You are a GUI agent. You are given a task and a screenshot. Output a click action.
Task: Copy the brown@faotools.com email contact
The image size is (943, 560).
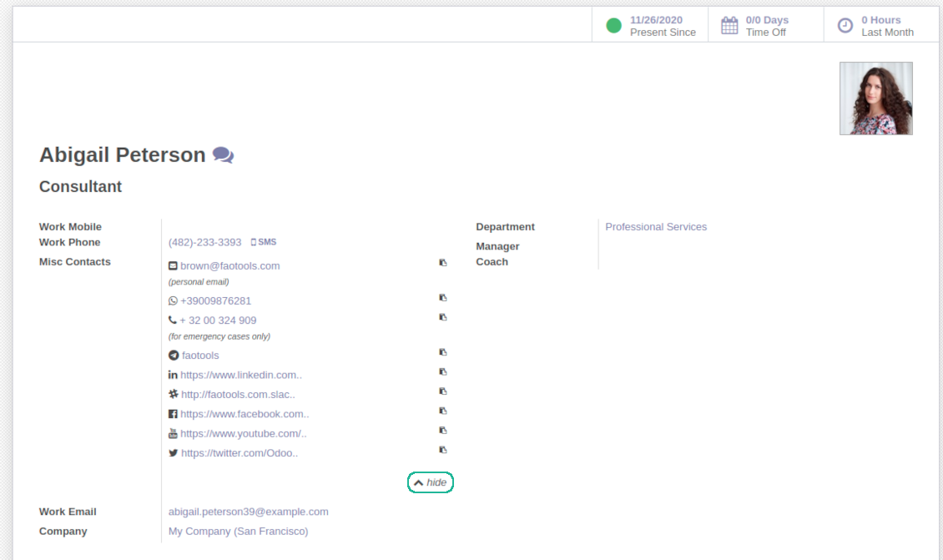pos(443,262)
